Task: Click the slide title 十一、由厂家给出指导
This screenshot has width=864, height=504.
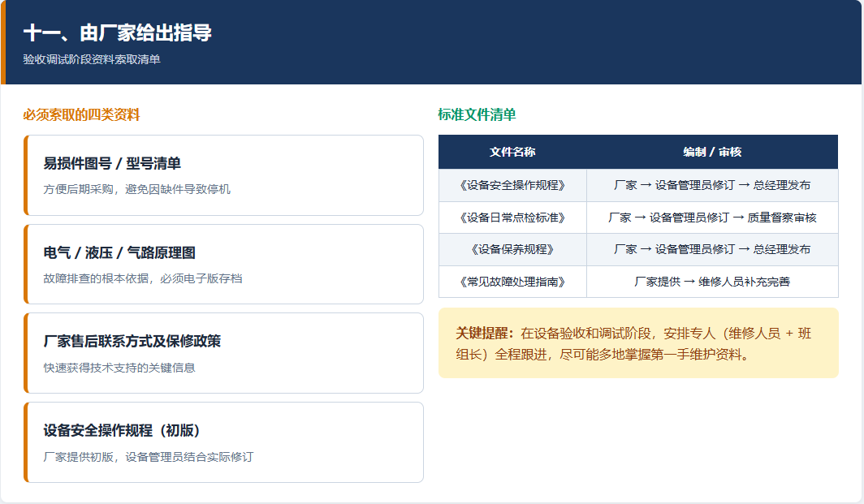Action: click(x=118, y=33)
